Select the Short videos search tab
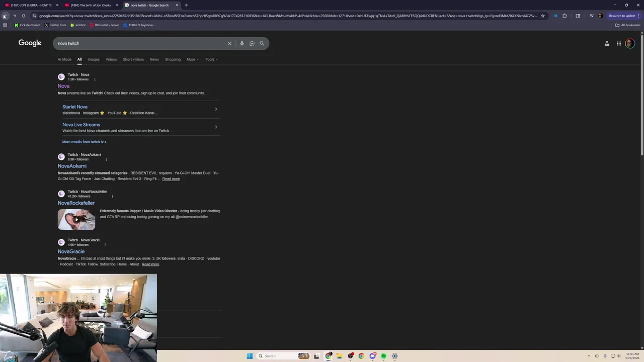The height and width of the screenshot is (362, 644). (x=133, y=59)
